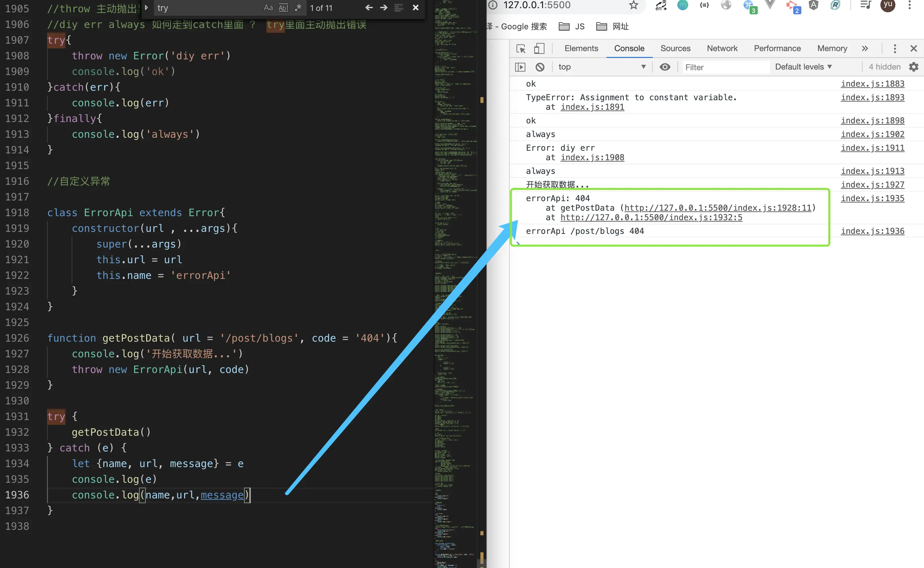Open the media control playlist icon
This screenshot has height=568, width=924.
pyautogui.click(x=865, y=5)
